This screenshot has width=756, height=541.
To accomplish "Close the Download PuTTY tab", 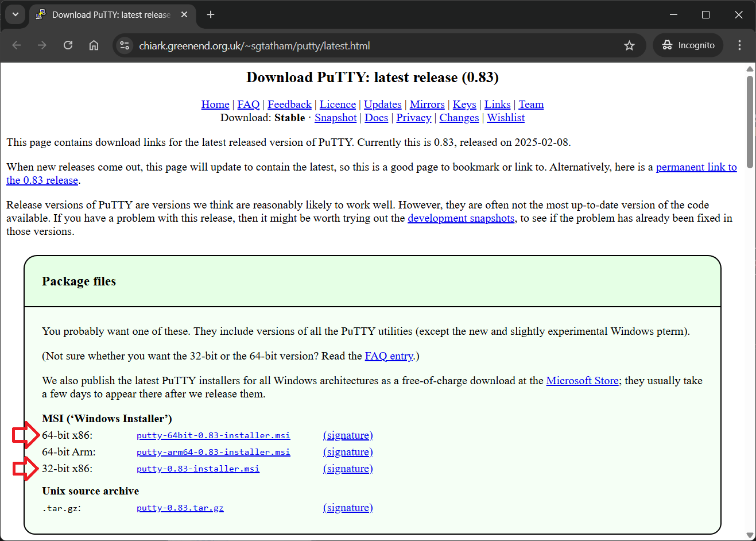I will 184,14.
